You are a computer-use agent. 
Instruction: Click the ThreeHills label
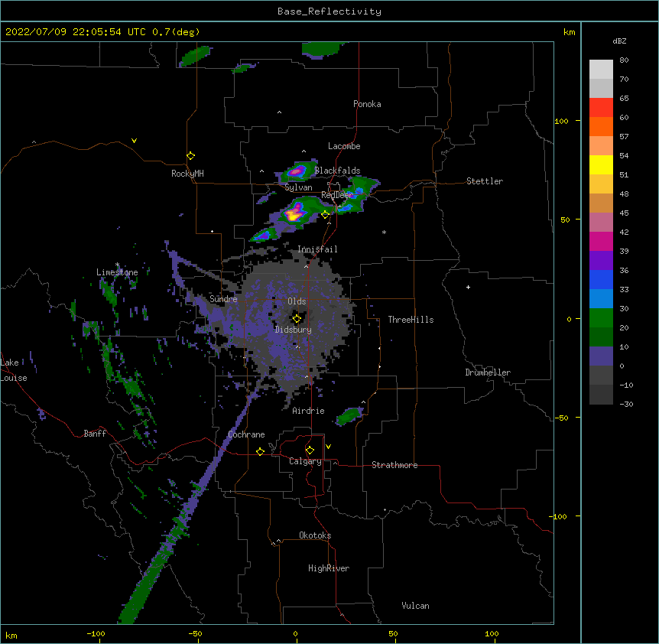pyautogui.click(x=411, y=320)
